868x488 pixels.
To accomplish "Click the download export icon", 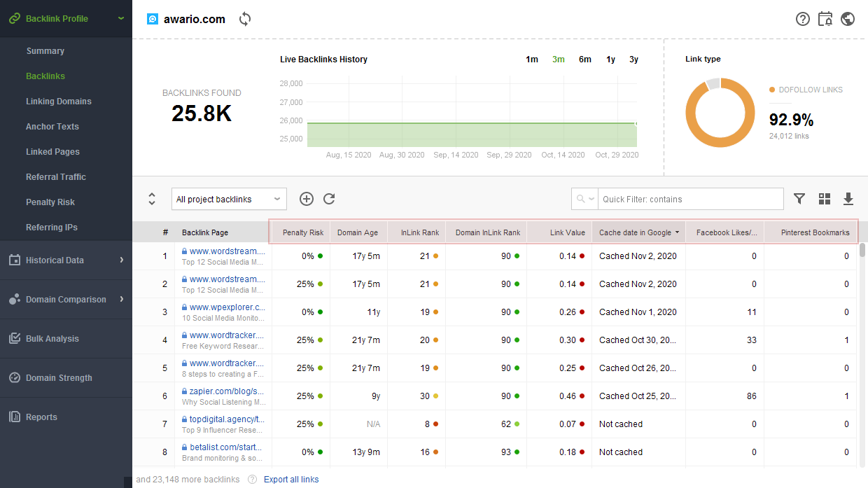I will pyautogui.click(x=848, y=199).
